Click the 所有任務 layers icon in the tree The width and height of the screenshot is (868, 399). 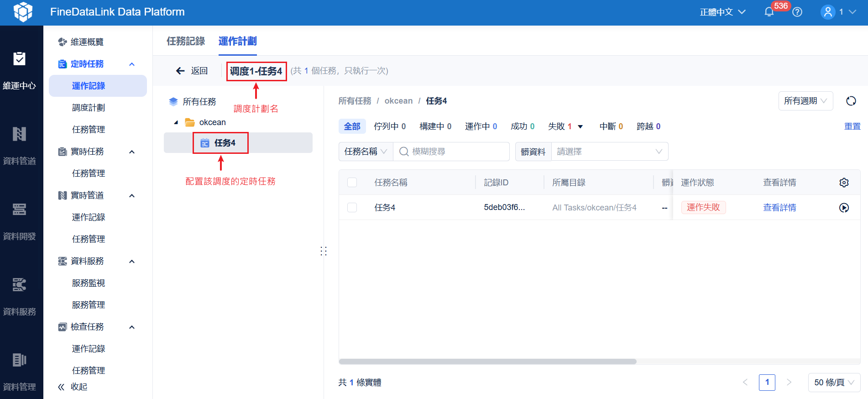[x=173, y=102]
